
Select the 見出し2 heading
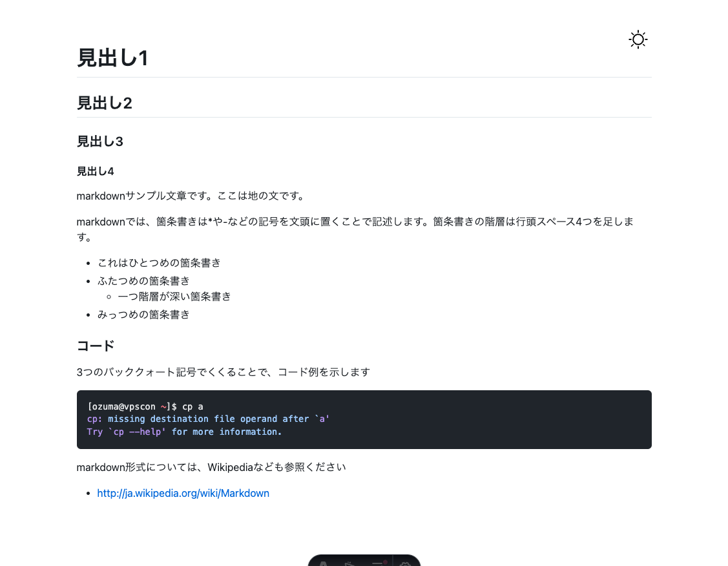(x=105, y=102)
